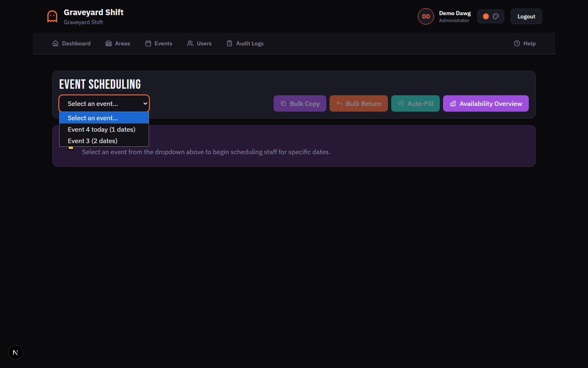This screenshot has height=368, width=588.
Task: Click the Auto-Fill checkmark icon
Action: 401,103
